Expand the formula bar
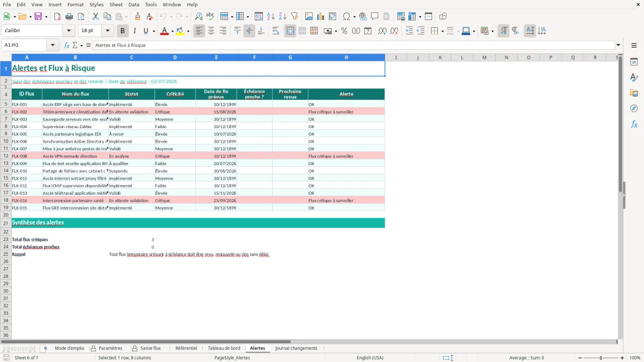Image resolution: width=644 pixels, height=362 pixels. (x=618, y=46)
